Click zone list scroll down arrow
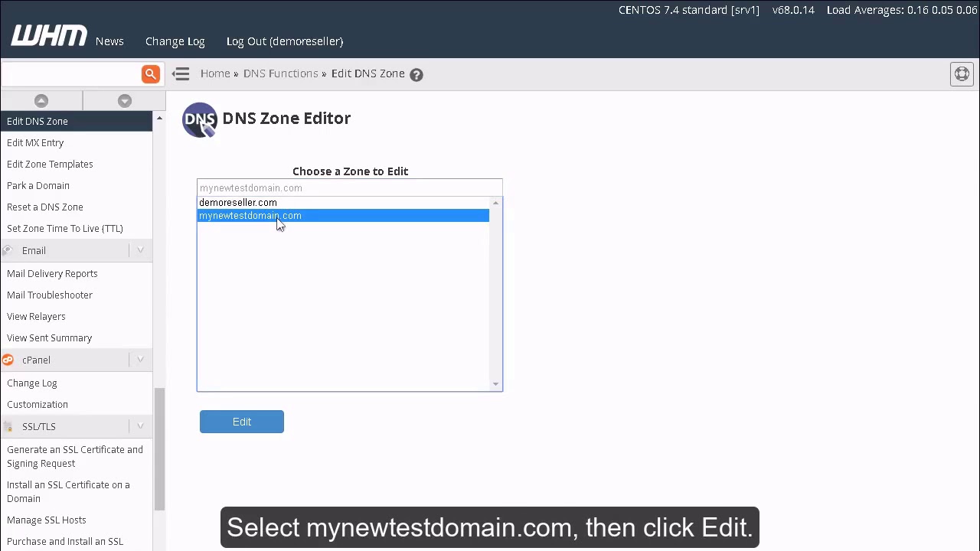Viewport: 980px width, 551px height. pos(495,384)
